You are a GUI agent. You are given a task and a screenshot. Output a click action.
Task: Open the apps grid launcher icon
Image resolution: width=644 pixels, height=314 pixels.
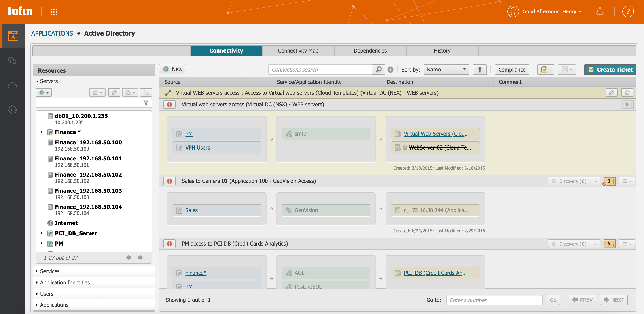pos(54,12)
